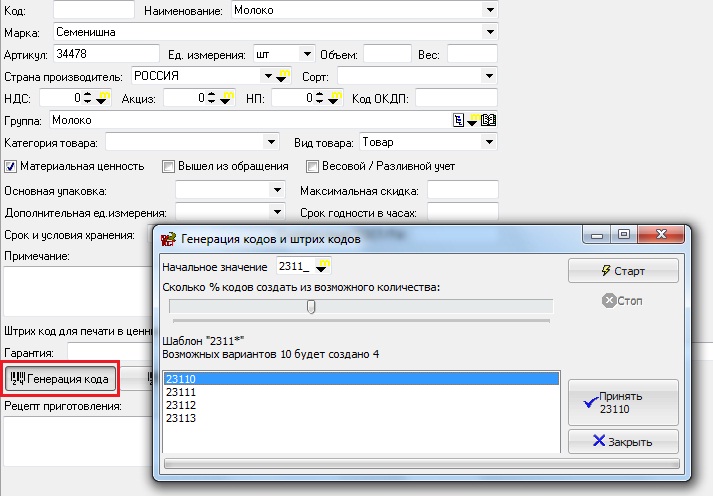Click the Срок годности в часах field

tap(462, 212)
